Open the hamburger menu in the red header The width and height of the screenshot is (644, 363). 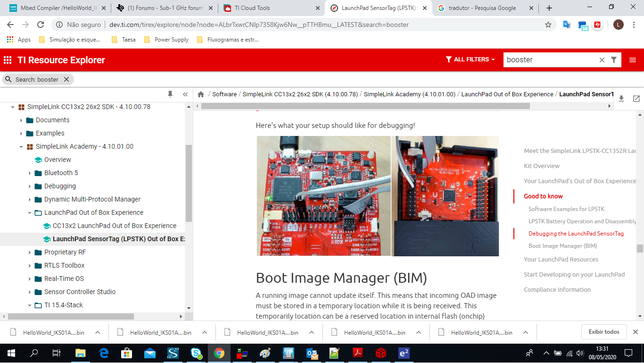click(633, 60)
